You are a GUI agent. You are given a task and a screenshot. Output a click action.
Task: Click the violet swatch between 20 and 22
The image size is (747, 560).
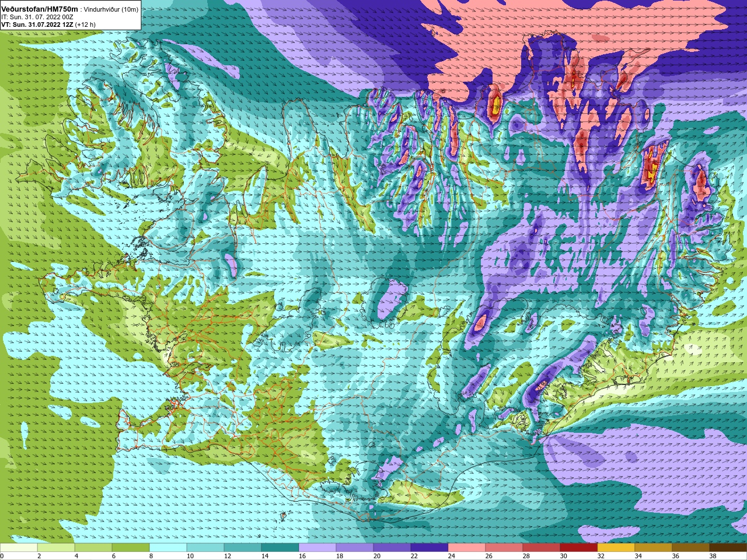[392, 547]
